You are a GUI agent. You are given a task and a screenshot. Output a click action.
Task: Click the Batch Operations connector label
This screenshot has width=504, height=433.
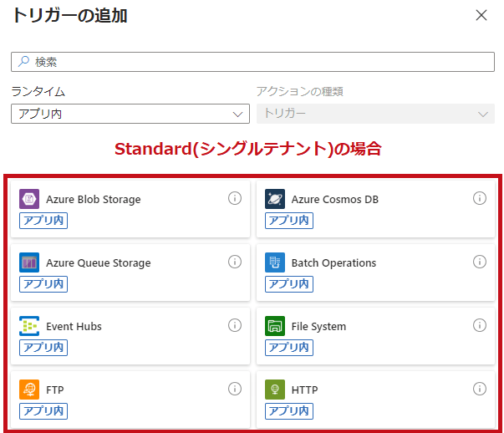point(333,263)
